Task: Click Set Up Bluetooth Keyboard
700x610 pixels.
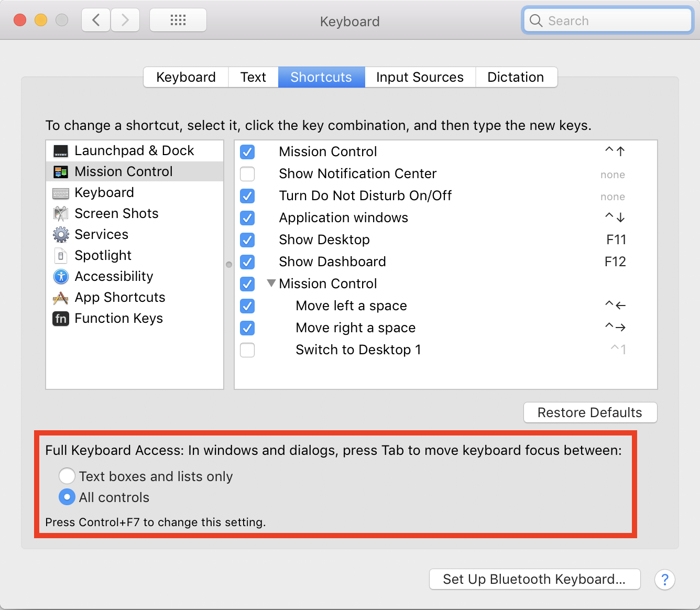Action: [534, 579]
